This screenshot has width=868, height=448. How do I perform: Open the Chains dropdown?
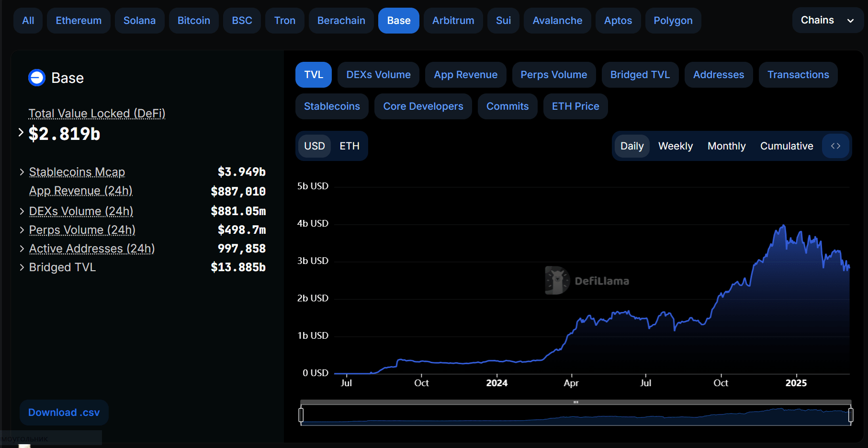pos(827,20)
